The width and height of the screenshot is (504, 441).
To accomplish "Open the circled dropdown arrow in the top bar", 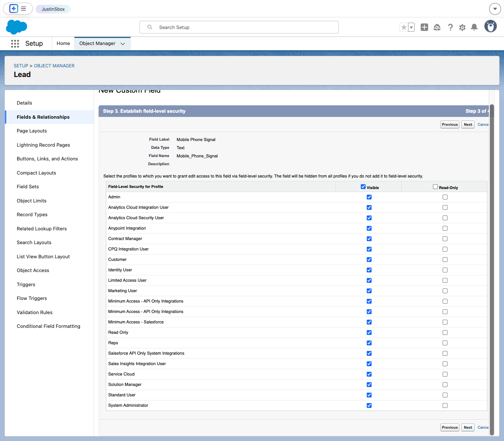I will pos(495,9).
